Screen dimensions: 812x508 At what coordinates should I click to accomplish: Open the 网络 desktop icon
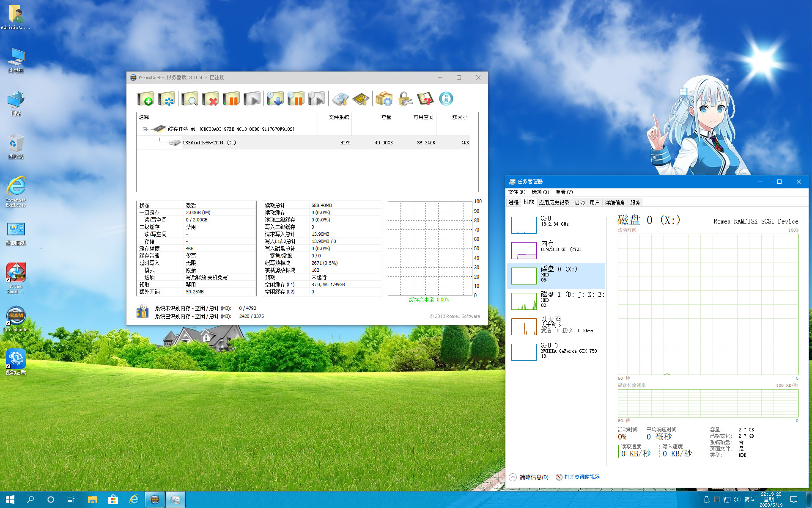pos(16,104)
